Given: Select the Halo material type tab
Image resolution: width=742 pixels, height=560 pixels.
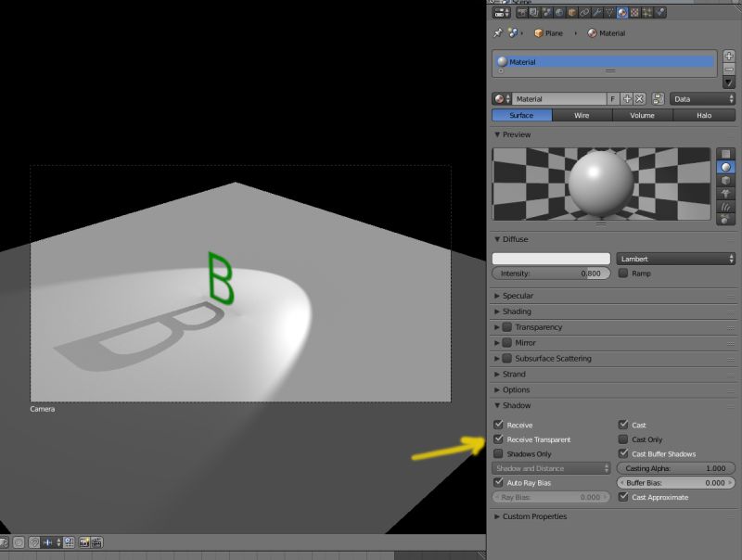Looking at the screenshot, I should point(704,115).
